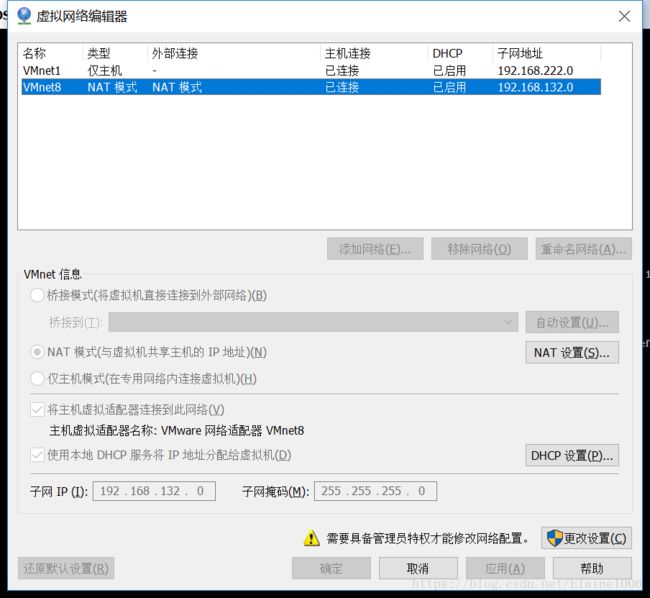
Task: Open 帮助 for the network editor
Action: point(592,568)
